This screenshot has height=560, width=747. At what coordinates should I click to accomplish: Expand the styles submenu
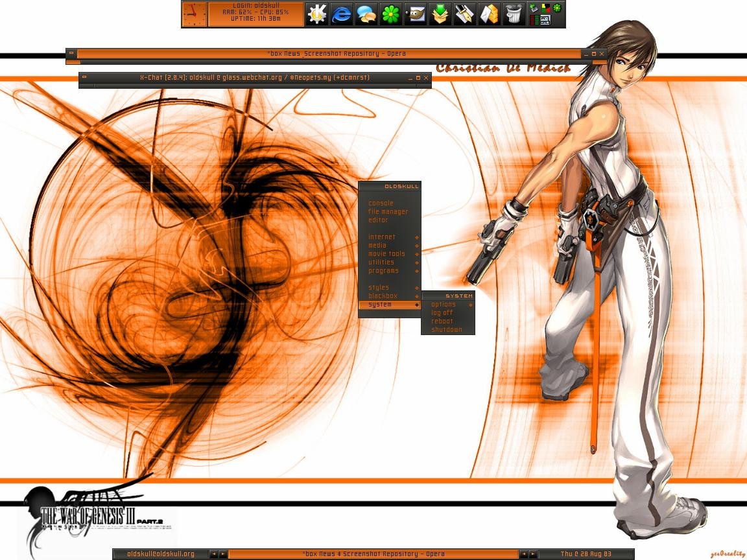tap(390, 287)
